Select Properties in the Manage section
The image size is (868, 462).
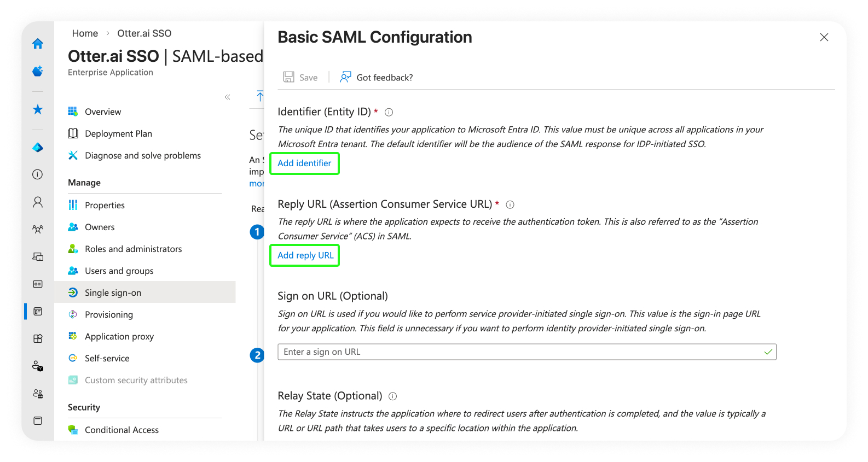pos(105,206)
